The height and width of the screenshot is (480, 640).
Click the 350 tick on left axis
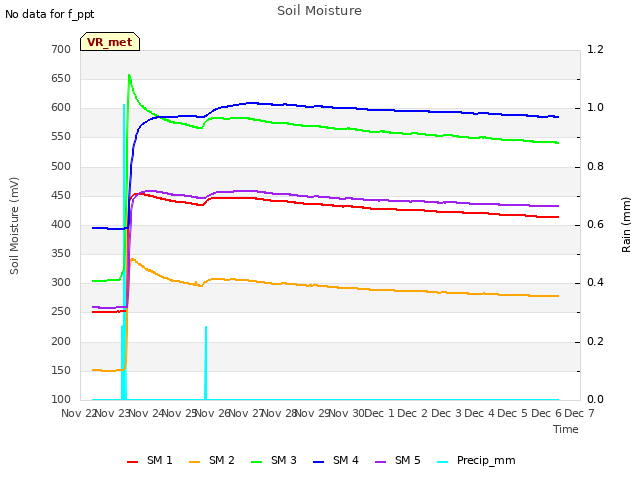coord(61,253)
